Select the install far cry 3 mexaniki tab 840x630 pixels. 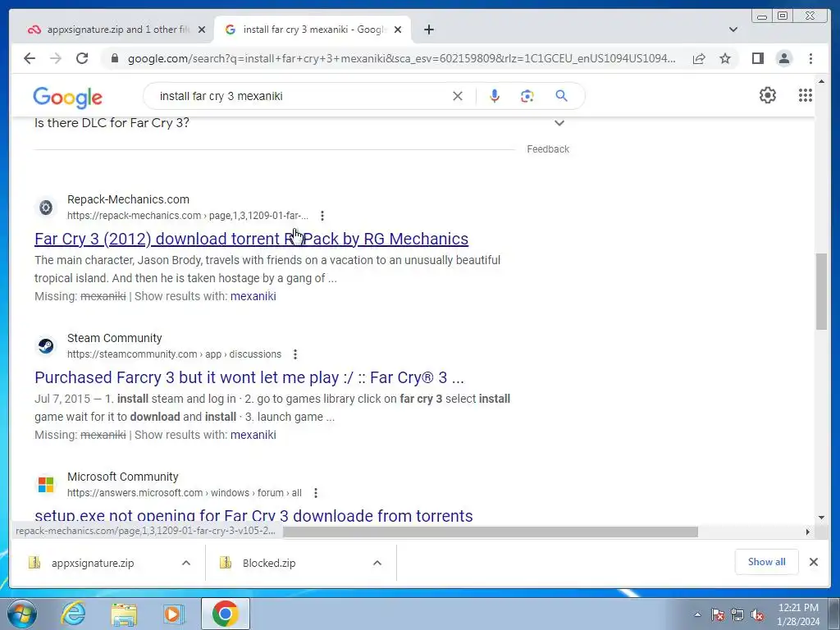point(313,30)
